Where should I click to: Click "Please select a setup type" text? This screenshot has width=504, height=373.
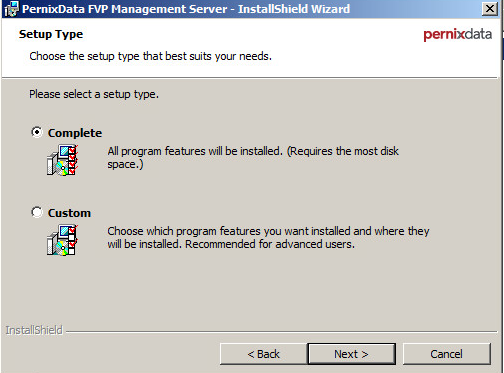tap(94, 94)
